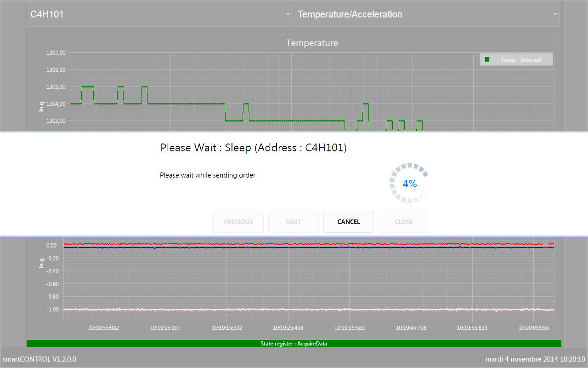The width and height of the screenshot is (588, 368).
Task: Expand the Temperature/Acceleration view selector
Action: point(427,14)
